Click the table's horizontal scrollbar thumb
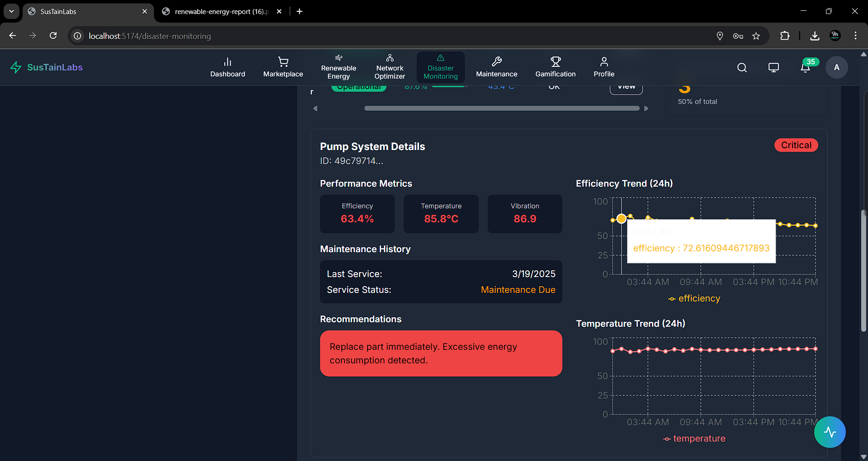The height and width of the screenshot is (461, 868). tap(502, 108)
